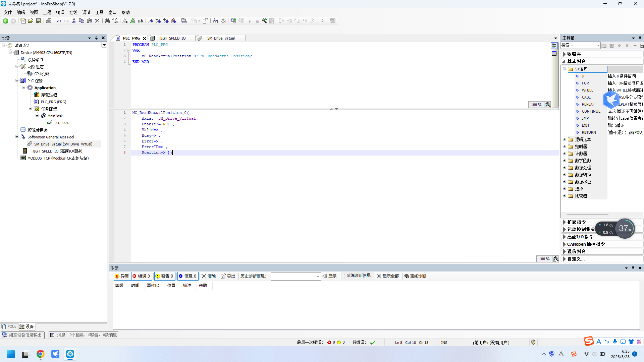Tick the 系统诊断信息 checkbox
The image size is (644, 362).
(343, 276)
